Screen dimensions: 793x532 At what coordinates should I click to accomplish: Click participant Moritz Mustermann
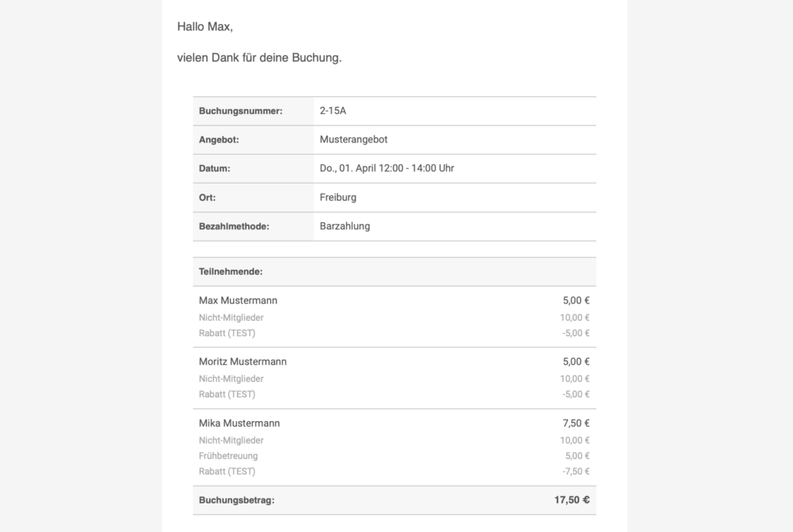[x=242, y=362]
